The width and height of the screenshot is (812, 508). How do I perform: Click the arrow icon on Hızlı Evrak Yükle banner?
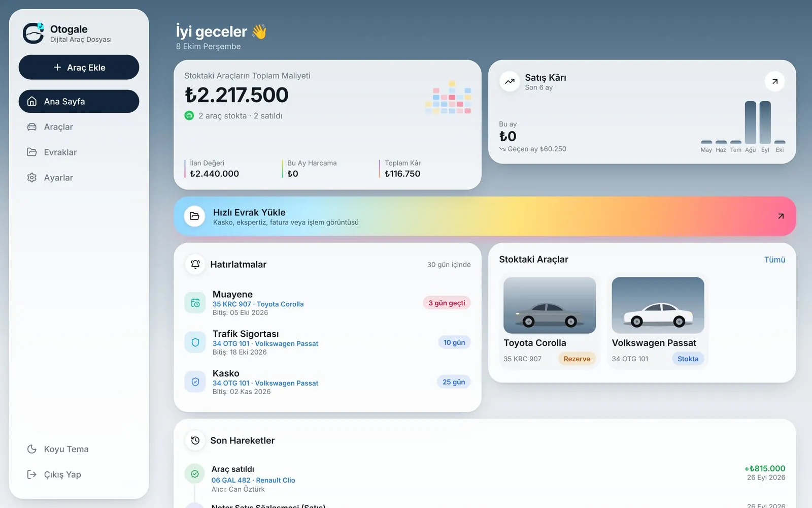pos(781,216)
